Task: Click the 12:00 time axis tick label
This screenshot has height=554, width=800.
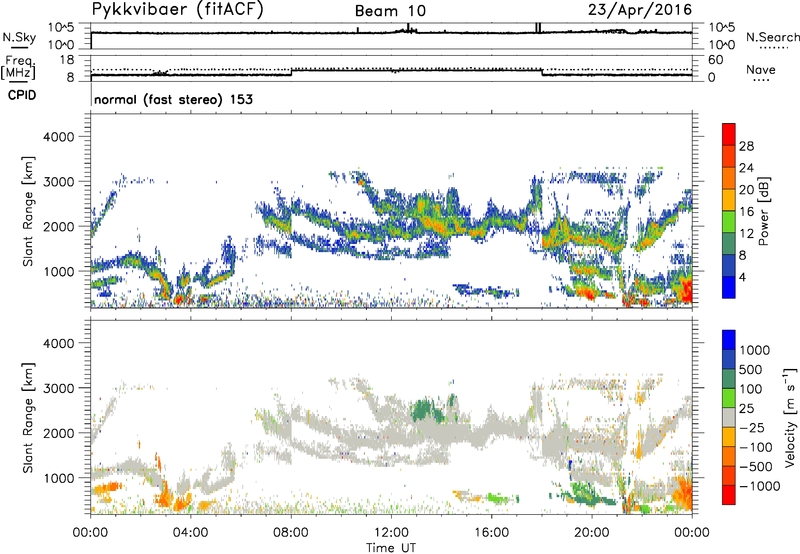Action: click(x=391, y=533)
